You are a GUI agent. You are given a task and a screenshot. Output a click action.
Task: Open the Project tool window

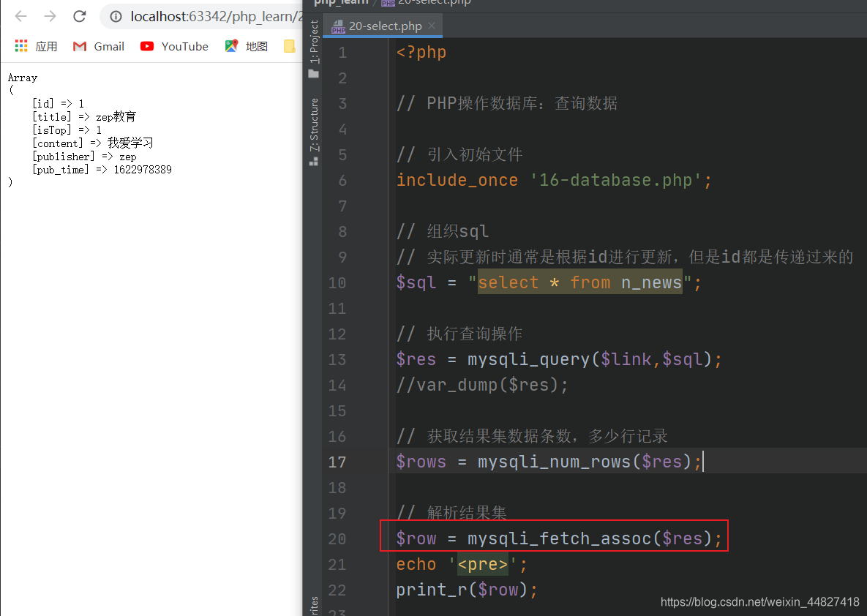pos(314,50)
